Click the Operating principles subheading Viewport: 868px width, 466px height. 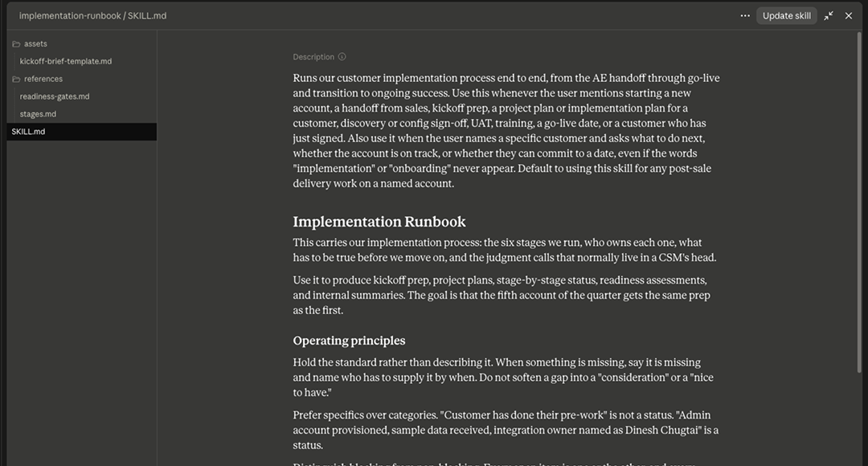349,341
